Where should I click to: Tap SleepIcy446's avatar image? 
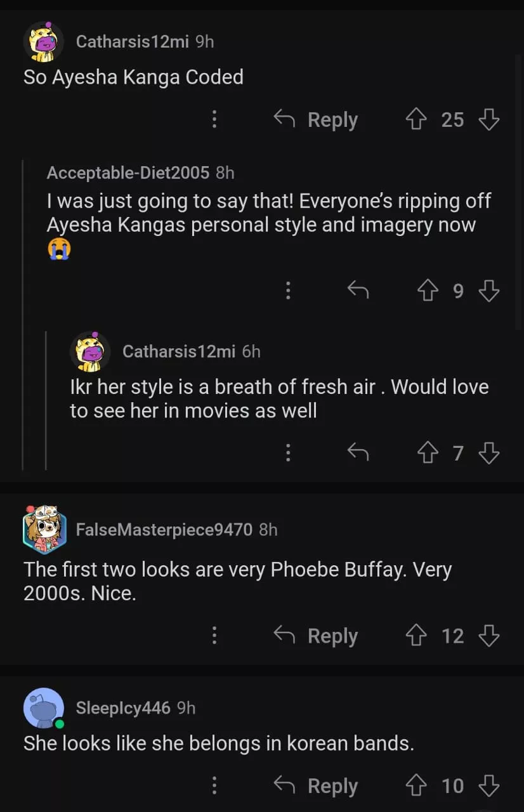point(44,708)
